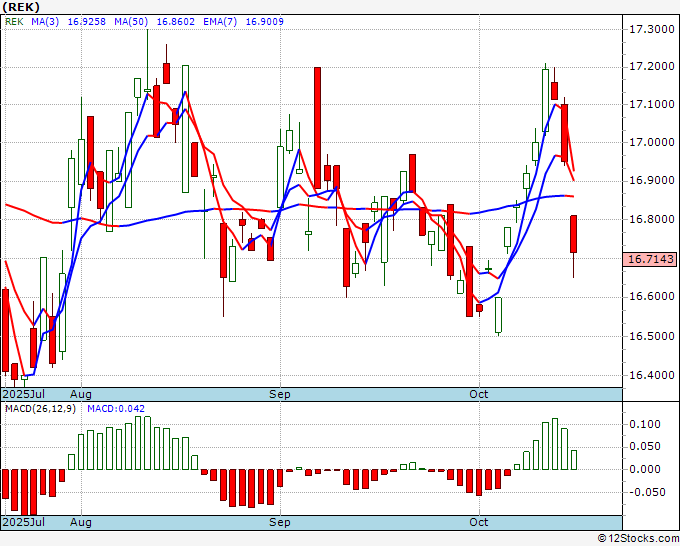Click the tall red candlestick at 17.20 in September
Viewport: 680px width, 546px height.
point(317,128)
